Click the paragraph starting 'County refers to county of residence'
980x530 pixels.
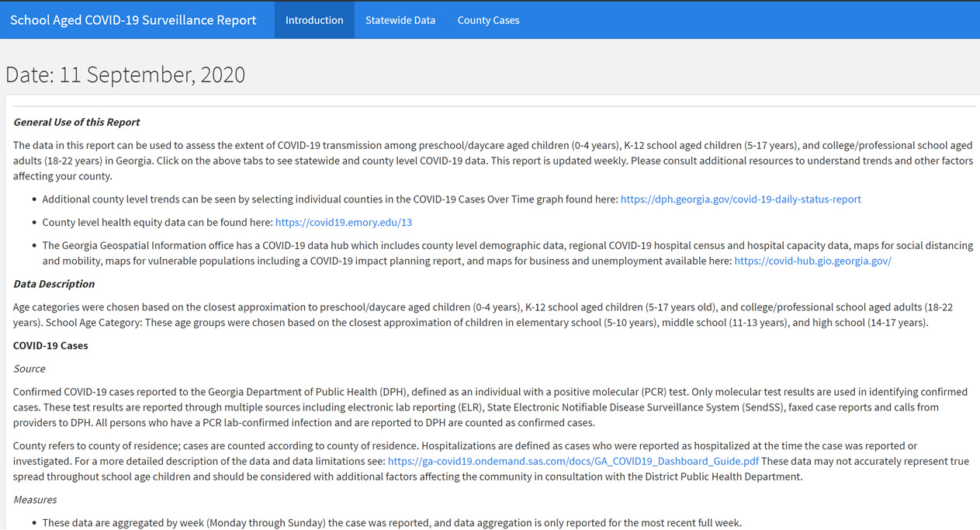491,461
